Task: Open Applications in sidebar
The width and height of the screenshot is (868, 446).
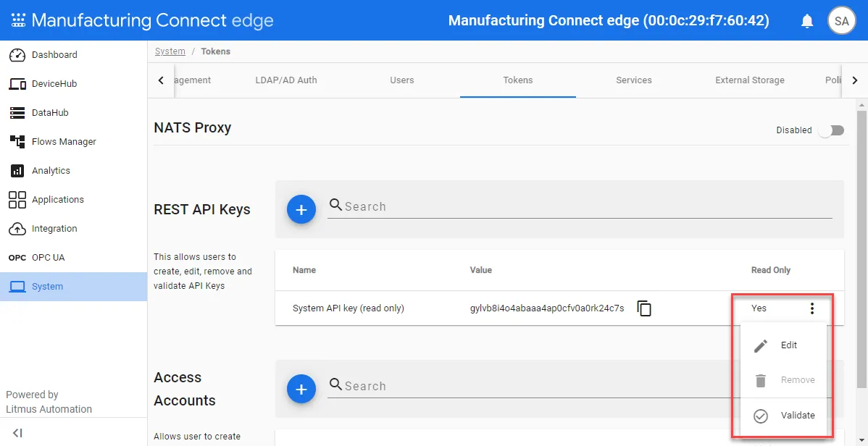Action: [74, 200]
